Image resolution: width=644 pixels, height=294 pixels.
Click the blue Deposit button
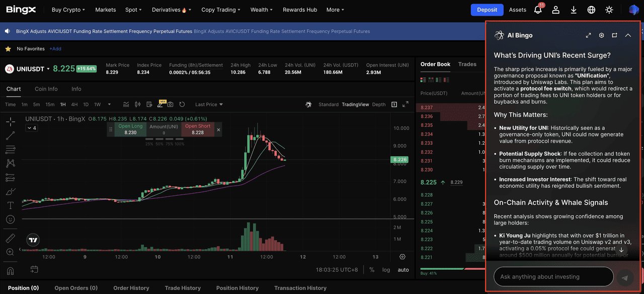487,10
